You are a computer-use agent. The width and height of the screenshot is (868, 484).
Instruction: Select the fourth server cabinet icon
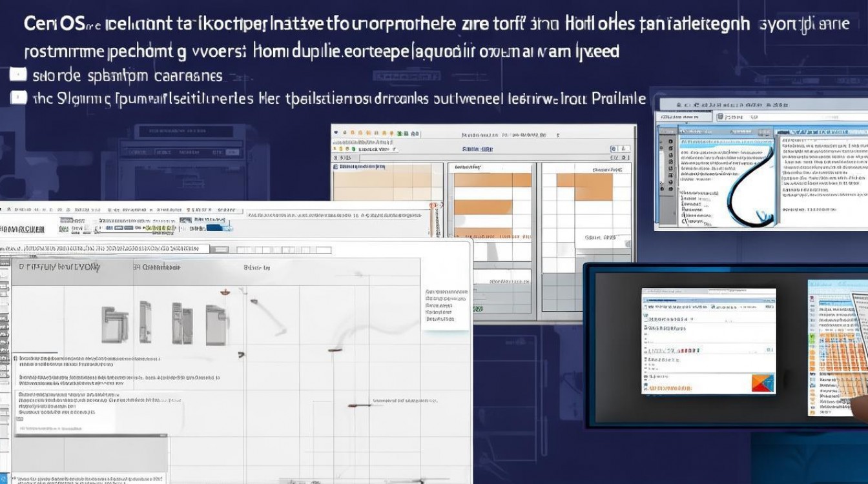(216, 323)
